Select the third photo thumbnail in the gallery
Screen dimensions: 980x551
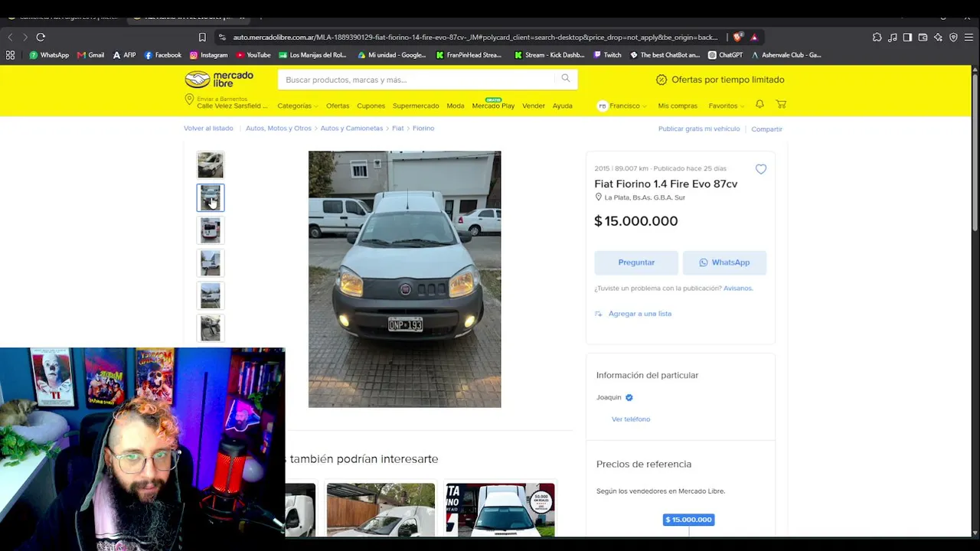211,230
